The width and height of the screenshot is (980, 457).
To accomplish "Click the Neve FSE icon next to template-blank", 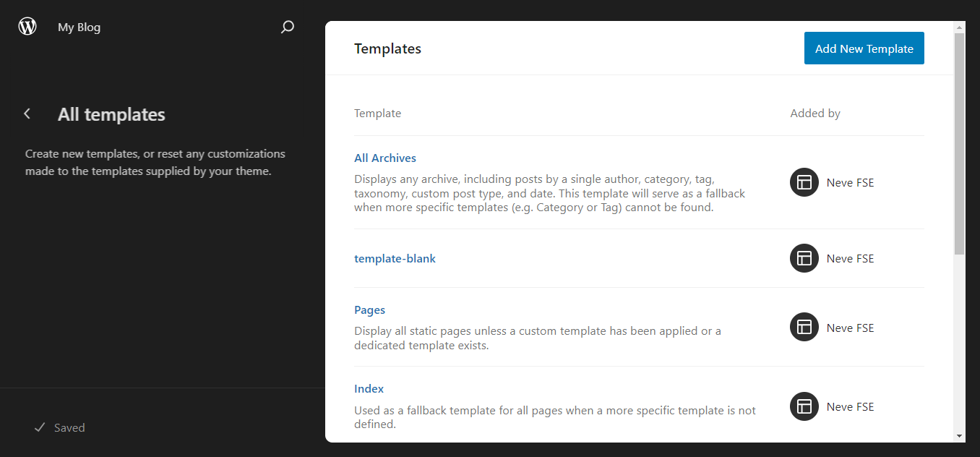I will tap(804, 258).
